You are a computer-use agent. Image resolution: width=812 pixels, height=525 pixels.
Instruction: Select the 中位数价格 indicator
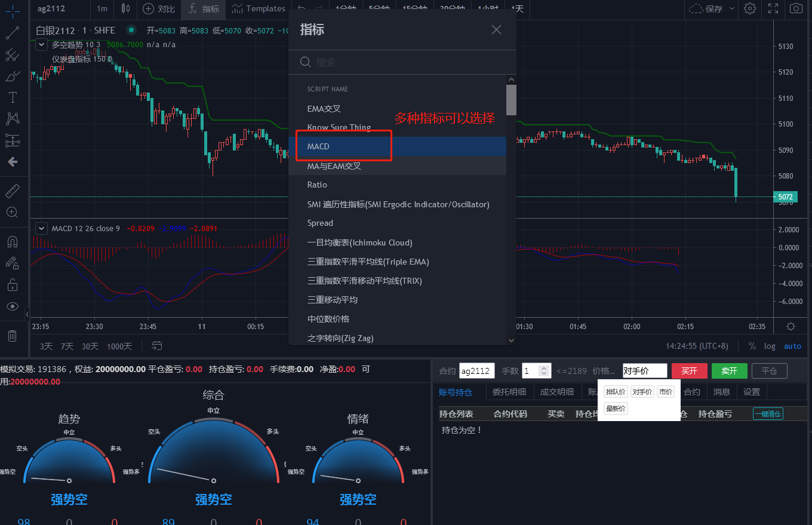(397, 319)
